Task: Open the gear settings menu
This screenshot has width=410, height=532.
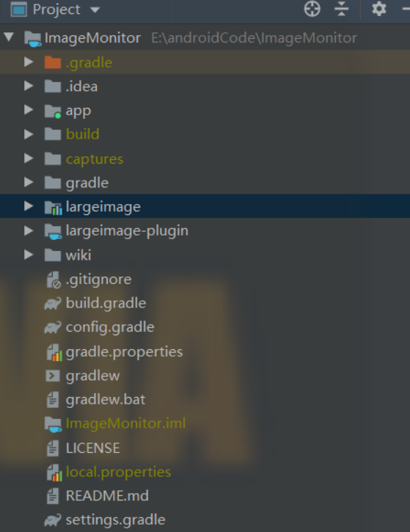Action: click(x=378, y=9)
